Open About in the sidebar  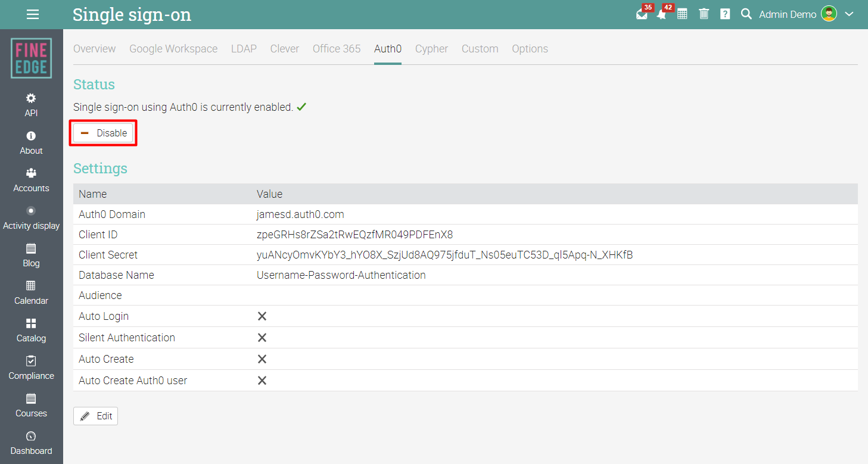pyautogui.click(x=31, y=143)
